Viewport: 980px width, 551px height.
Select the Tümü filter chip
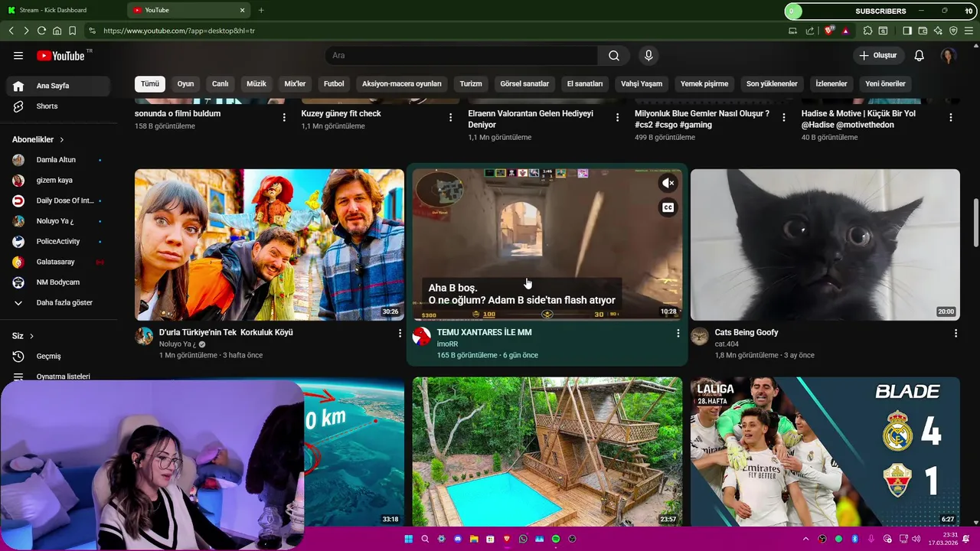coord(150,83)
